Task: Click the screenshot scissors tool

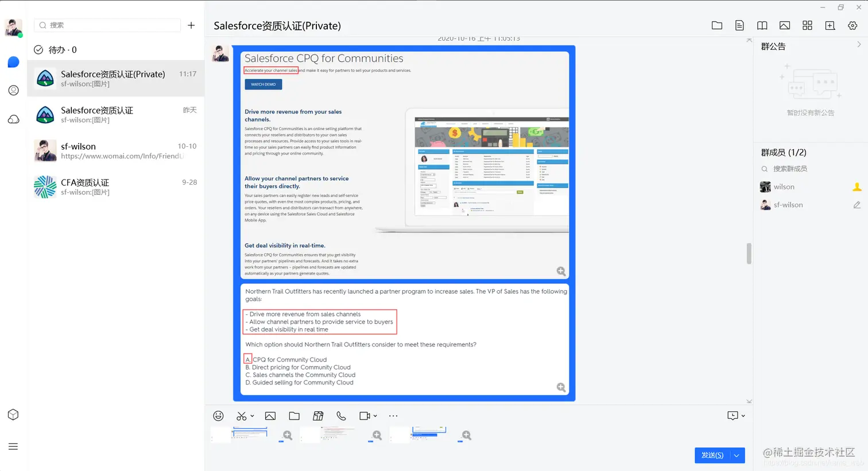Action: tap(242, 416)
